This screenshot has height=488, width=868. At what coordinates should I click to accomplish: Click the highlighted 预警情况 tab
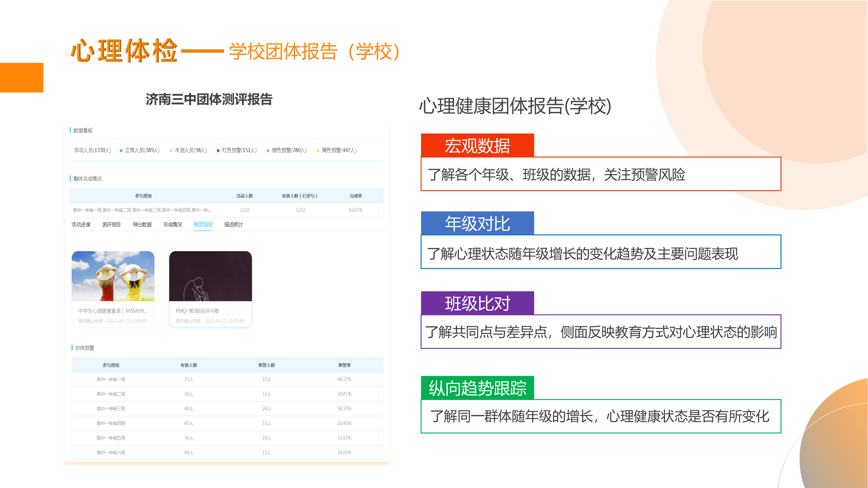click(x=203, y=225)
